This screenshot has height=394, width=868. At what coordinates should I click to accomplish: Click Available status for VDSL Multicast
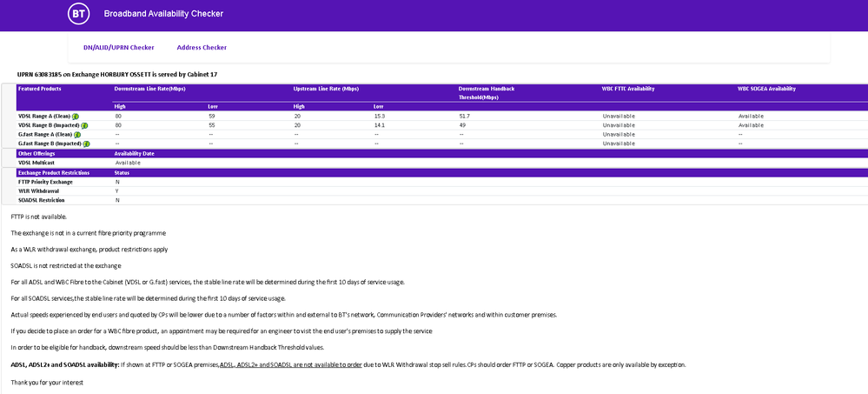[x=128, y=163]
